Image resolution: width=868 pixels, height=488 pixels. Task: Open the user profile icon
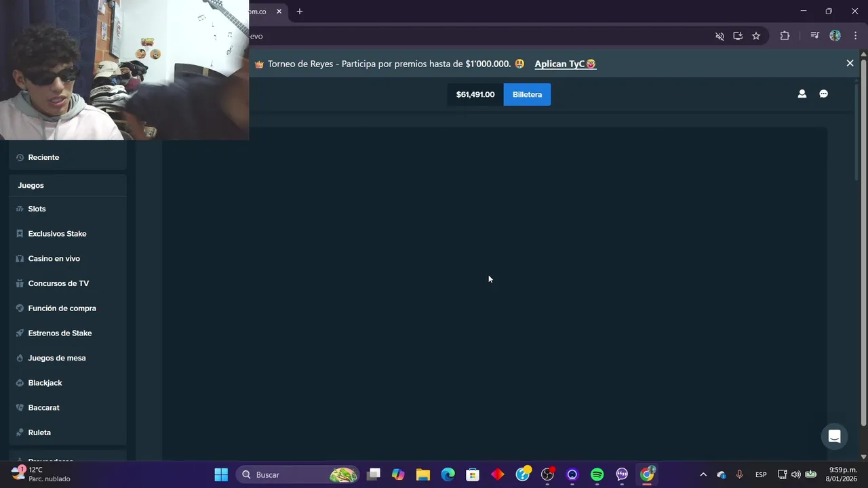(802, 94)
